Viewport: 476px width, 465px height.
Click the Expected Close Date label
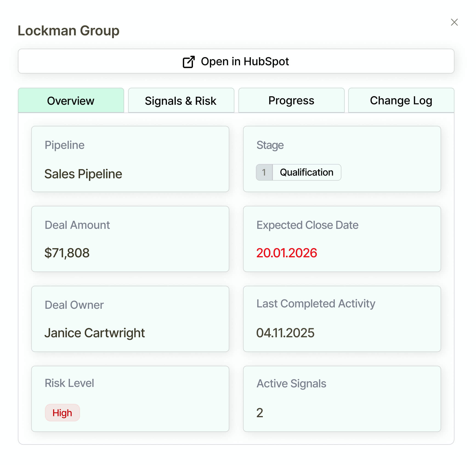click(x=307, y=225)
